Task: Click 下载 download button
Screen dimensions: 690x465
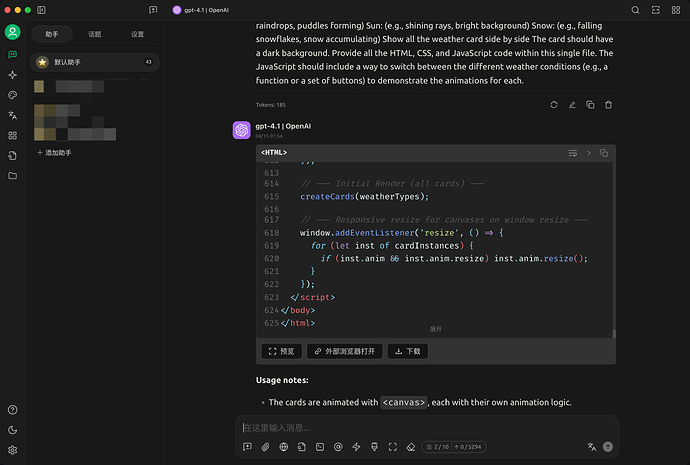Action: click(x=408, y=351)
